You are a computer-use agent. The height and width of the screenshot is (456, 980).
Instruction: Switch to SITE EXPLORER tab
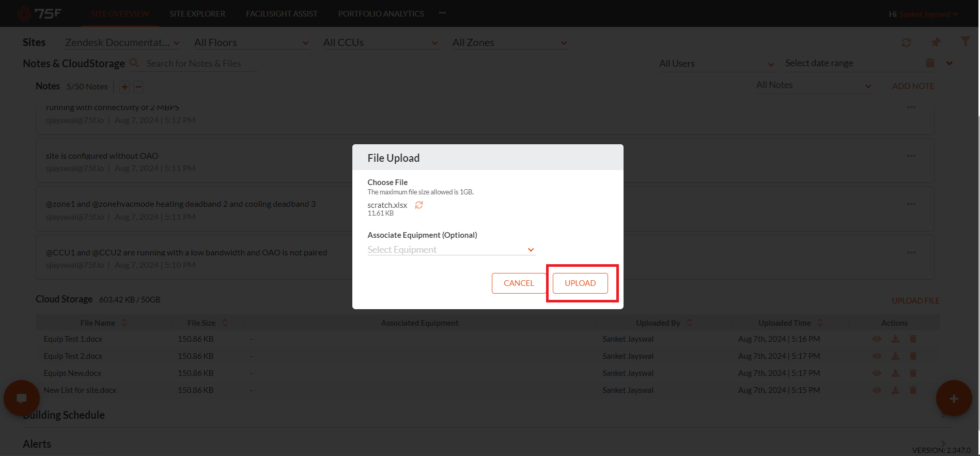pos(197,13)
